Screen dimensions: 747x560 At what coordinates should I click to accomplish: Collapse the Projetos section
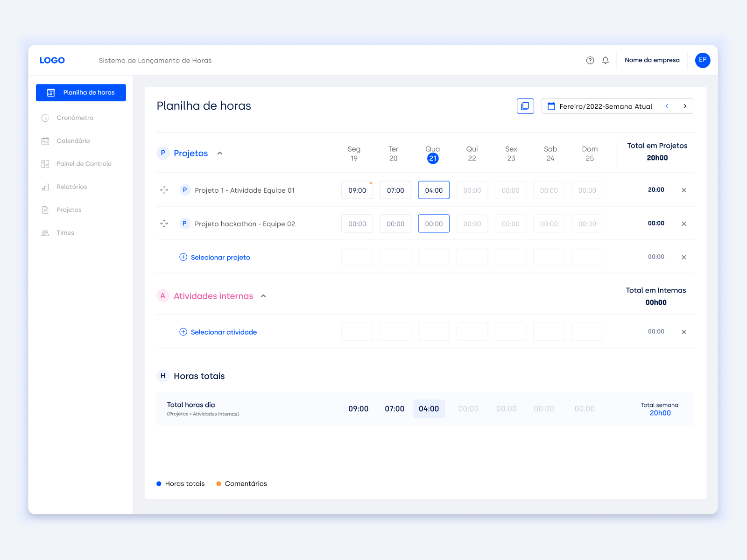click(x=219, y=153)
